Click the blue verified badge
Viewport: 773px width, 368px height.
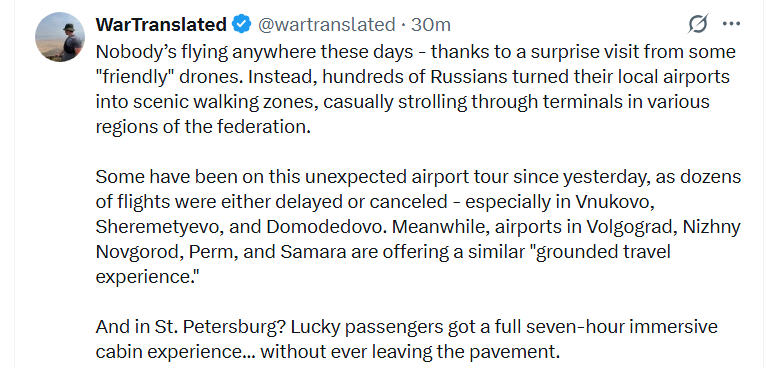point(242,24)
